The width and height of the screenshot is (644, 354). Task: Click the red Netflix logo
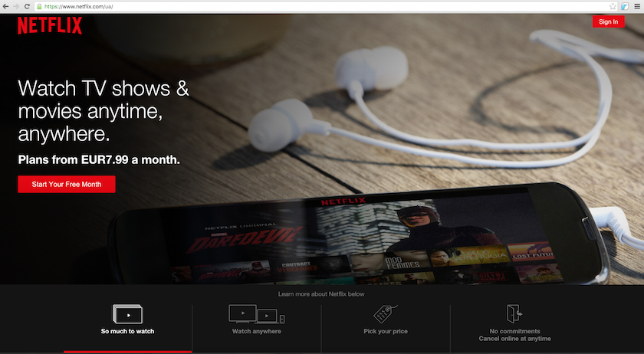coord(50,25)
